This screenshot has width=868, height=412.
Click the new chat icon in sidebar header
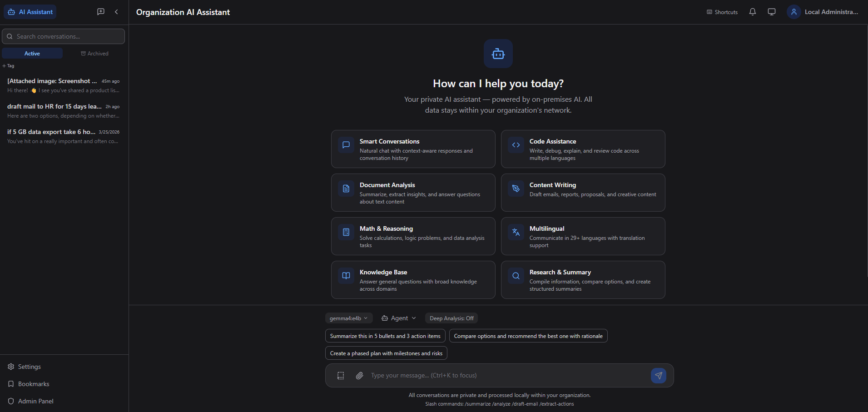[x=101, y=12]
